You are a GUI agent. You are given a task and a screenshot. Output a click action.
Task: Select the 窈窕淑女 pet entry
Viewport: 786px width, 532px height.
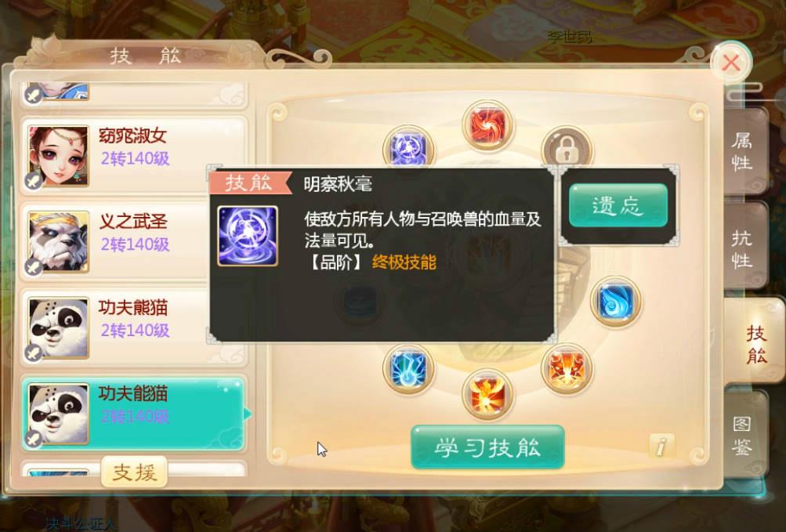(134, 156)
